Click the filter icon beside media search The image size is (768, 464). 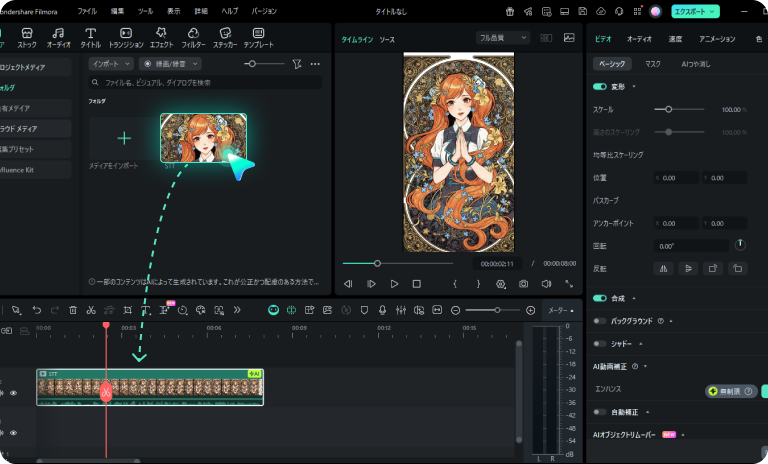(x=296, y=63)
